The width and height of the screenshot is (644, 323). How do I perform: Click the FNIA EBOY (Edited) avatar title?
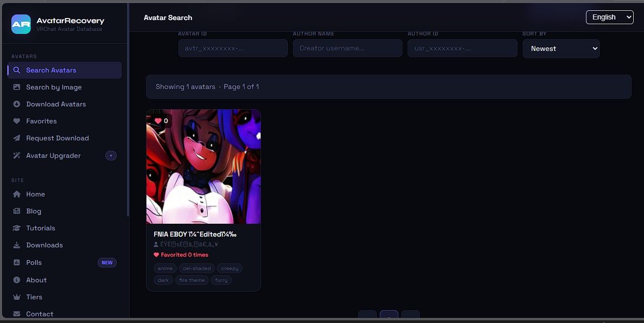(x=195, y=234)
